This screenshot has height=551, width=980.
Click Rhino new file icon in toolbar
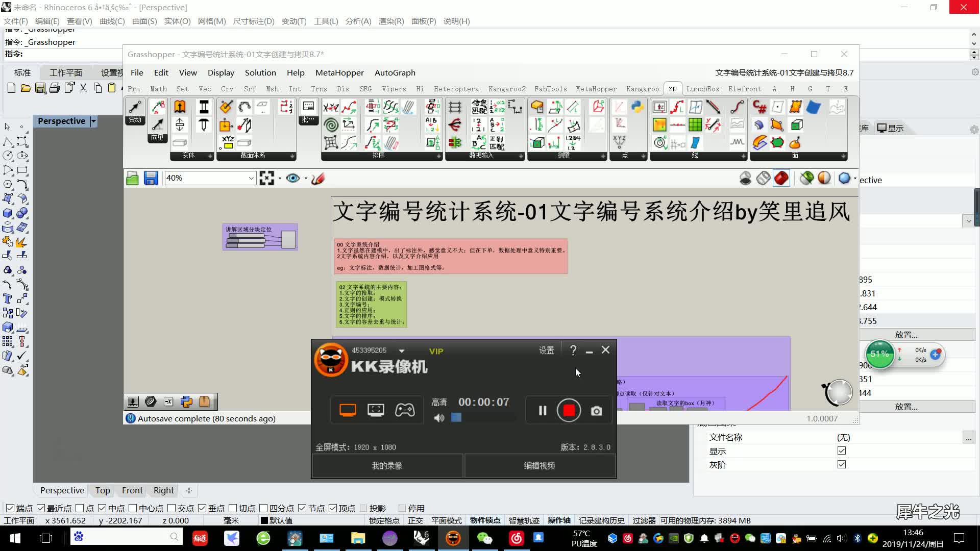[11, 88]
